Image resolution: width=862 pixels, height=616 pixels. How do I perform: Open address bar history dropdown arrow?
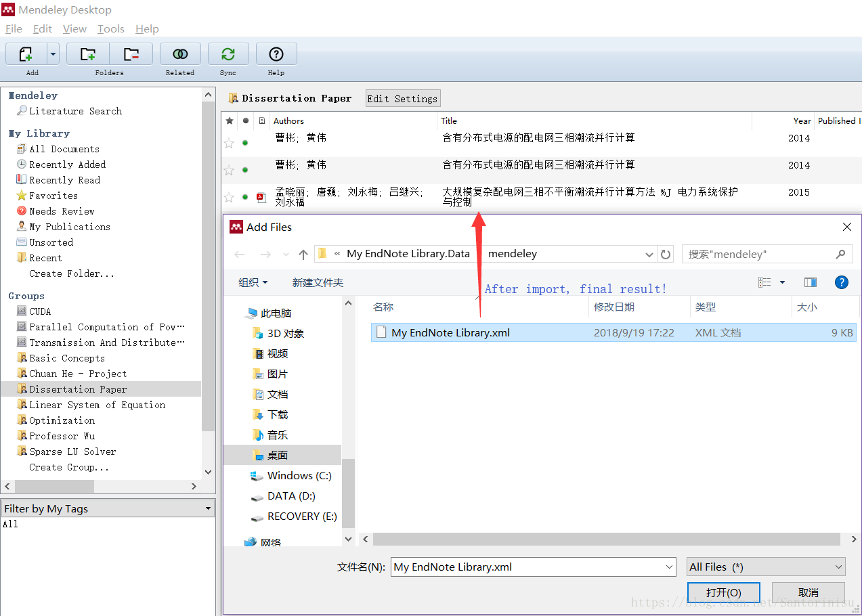coord(650,255)
